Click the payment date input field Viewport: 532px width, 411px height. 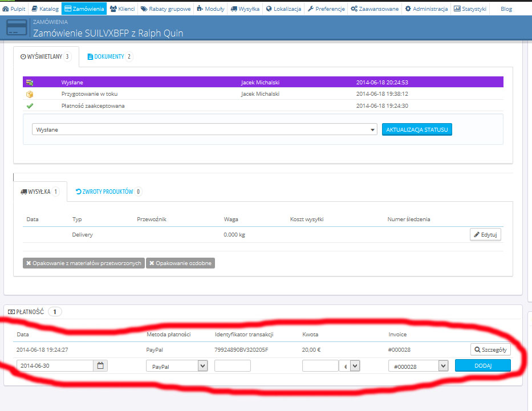point(55,365)
